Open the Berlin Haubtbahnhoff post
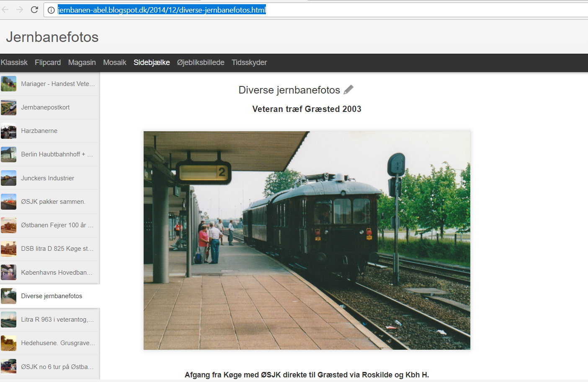588x382 pixels. tap(50, 154)
